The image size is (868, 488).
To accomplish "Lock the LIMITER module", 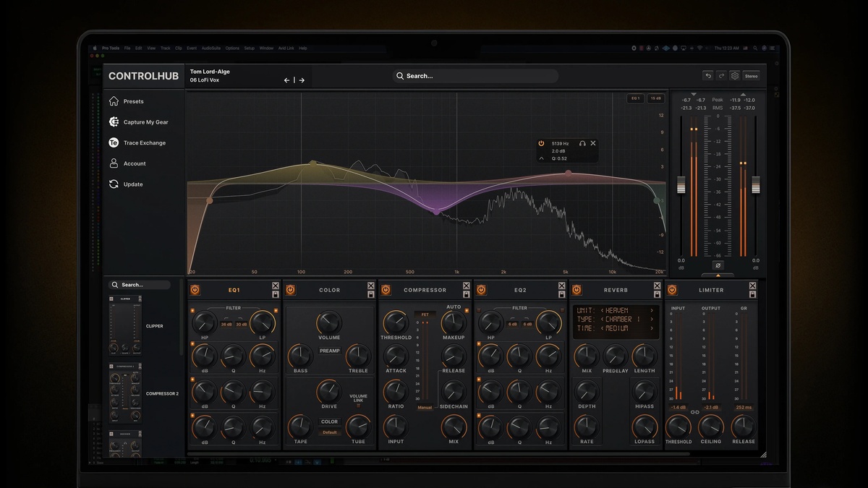I will 752,294.
